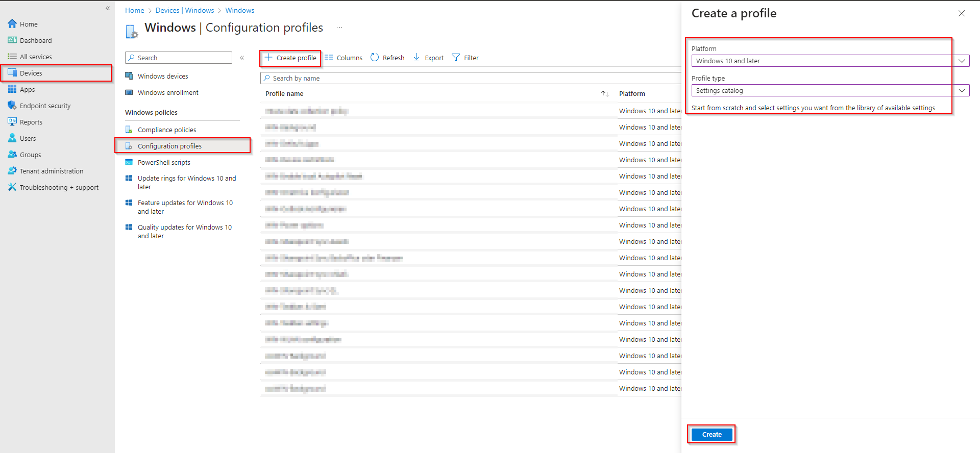980x453 pixels.
Task: Click the Platform column header
Action: [x=632, y=94]
